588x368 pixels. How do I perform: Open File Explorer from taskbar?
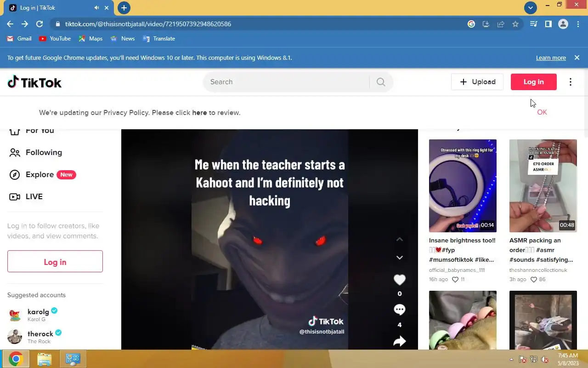coord(45,359)
